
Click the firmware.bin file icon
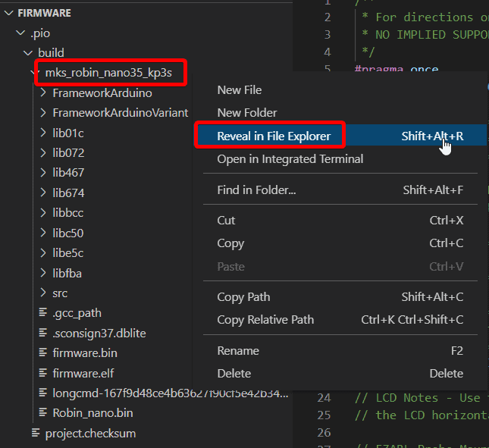click(x=43, y=353)
